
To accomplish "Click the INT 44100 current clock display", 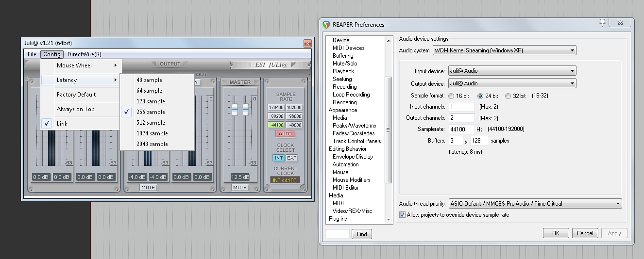I will tap(285, 180).
